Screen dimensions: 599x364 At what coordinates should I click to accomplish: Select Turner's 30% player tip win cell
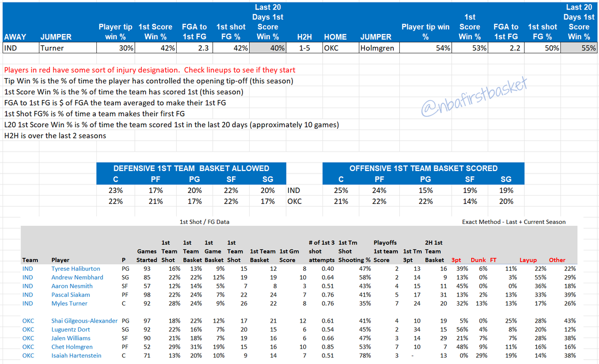(115, 48)
